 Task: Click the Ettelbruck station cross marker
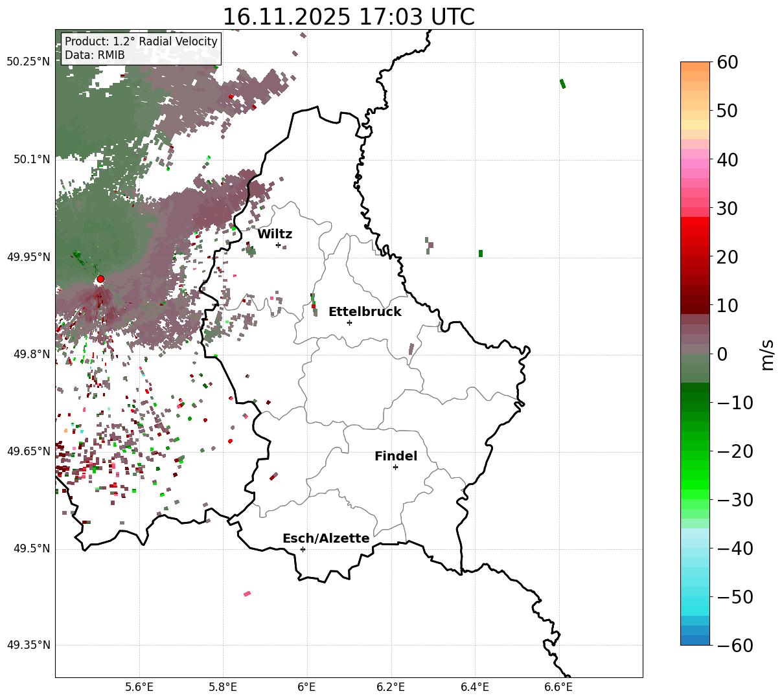coord(349,322)
